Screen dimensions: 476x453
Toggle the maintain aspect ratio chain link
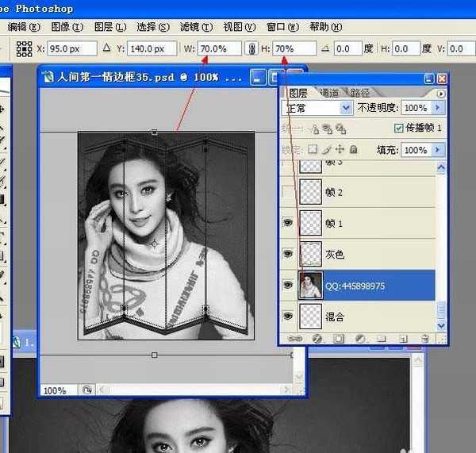point(252,48)
